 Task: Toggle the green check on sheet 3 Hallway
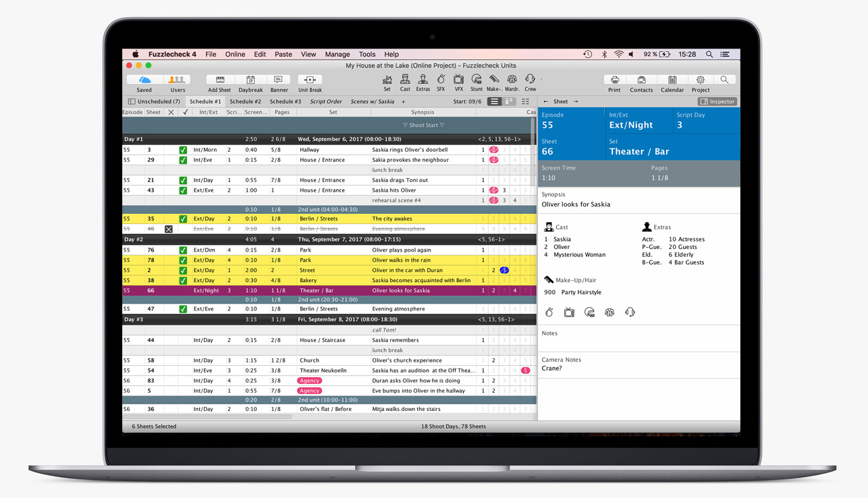(x=183, y=150)
